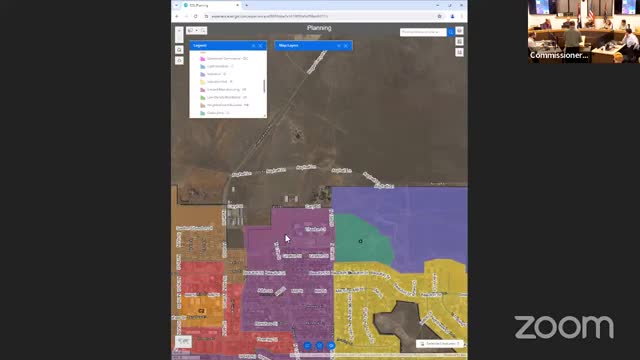Click the green Low Density Residential swatch
Image resolution: width=640 pixels, height=360 pixels.
tap(202, 98)
